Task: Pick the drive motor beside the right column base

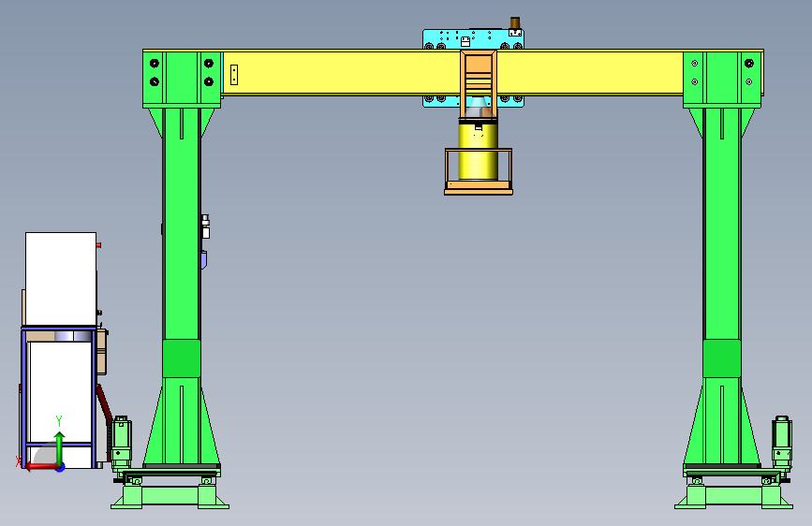Action: (x=782, y=443)
